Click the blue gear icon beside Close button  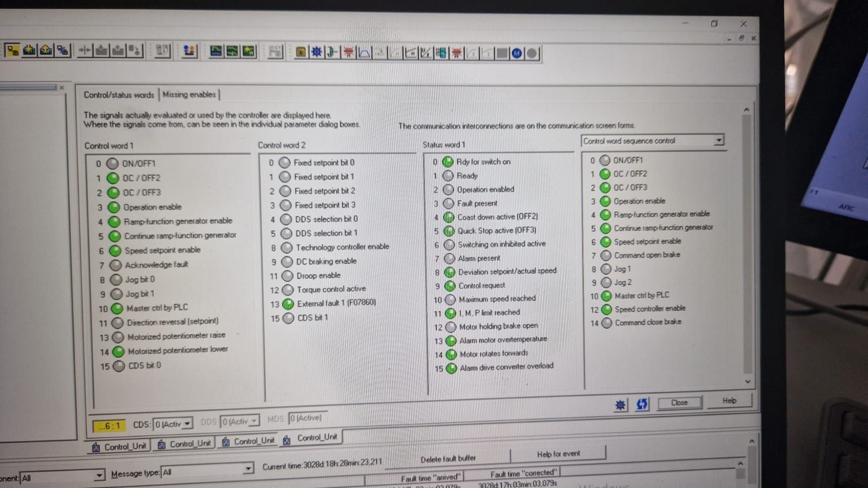click(x=620, y=404)
